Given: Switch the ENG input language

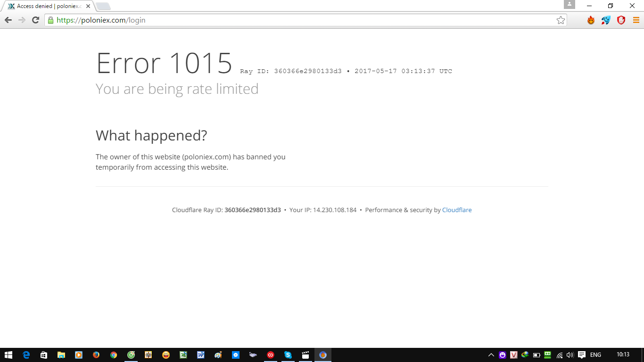Looking at the screenshot, I should (595, 355).
